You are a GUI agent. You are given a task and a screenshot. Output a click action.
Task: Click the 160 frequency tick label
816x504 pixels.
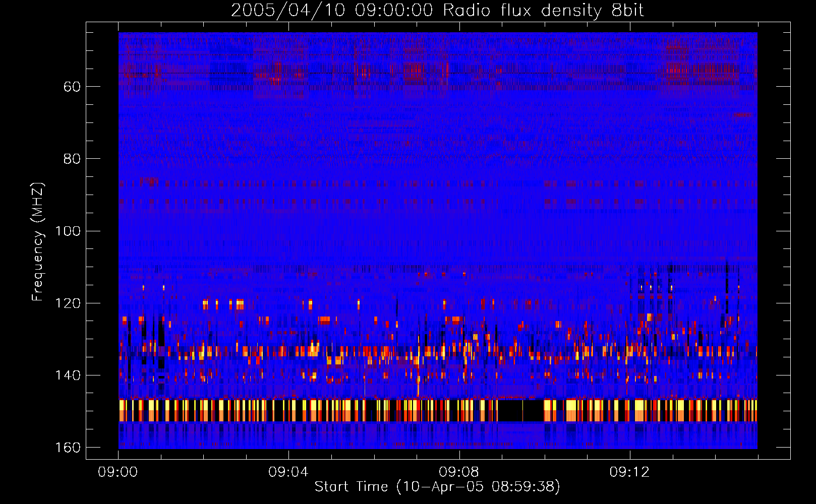pos(68,448)
